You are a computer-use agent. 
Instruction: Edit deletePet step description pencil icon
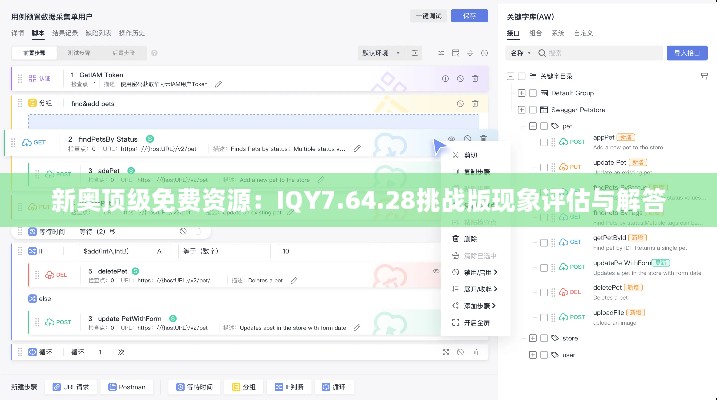[x=294, y=280]
